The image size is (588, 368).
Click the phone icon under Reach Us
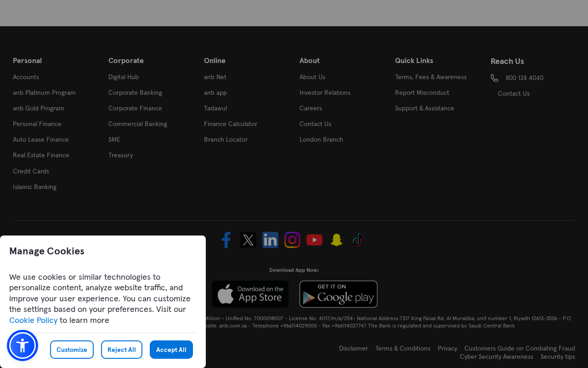494,78
